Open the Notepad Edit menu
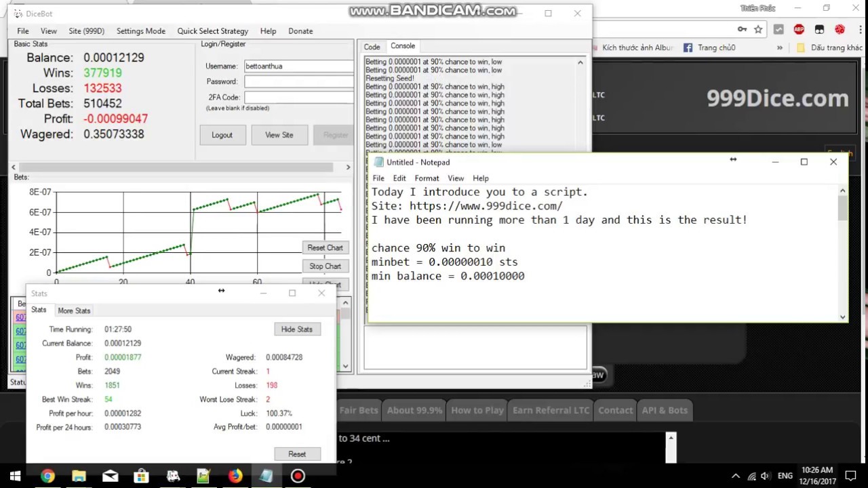This screenshot has width=868, height=488. point(399,178)
